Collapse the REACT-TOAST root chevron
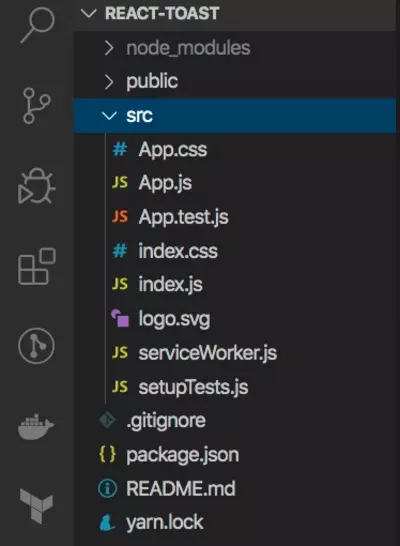This screenshot has height=546, width=400. tap(88, 14)
